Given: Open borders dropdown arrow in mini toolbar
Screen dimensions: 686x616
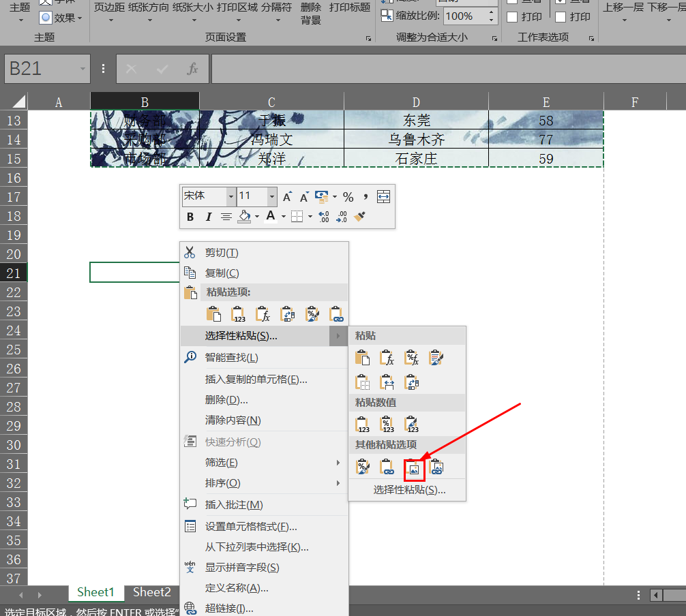Looking at the screenshot, I should 310,217.
